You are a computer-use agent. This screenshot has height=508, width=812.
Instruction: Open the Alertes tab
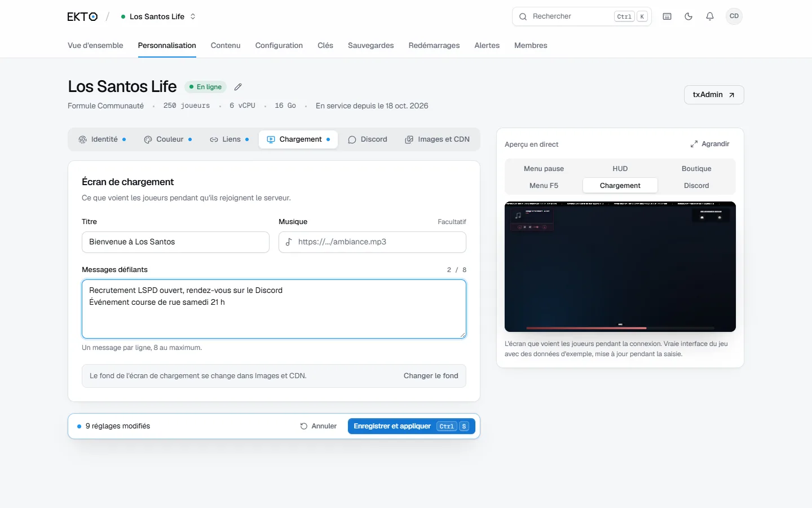point(487,45)
